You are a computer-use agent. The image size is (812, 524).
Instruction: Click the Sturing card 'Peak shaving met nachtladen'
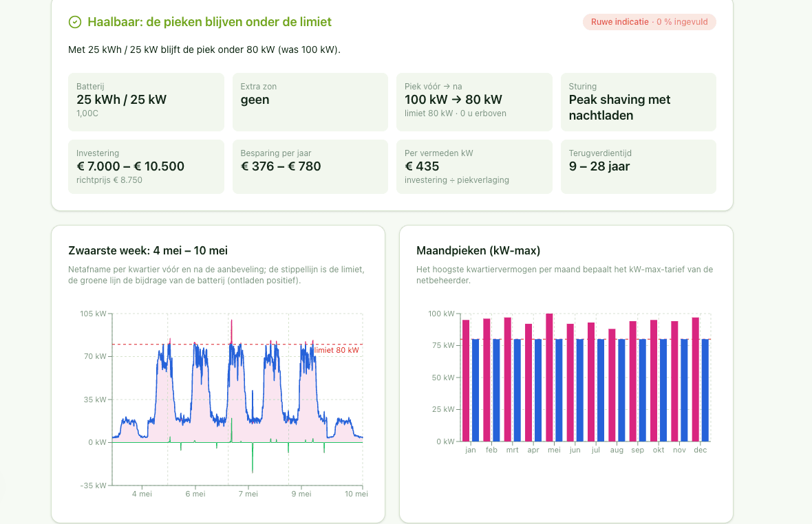coord(639,102)
